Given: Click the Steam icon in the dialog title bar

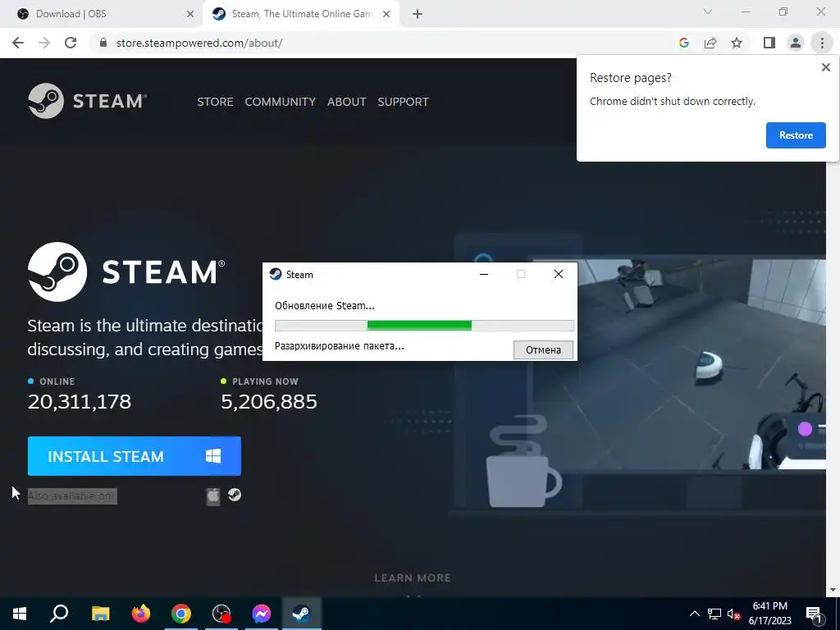Looking at the screenshot, I should 276,274.
